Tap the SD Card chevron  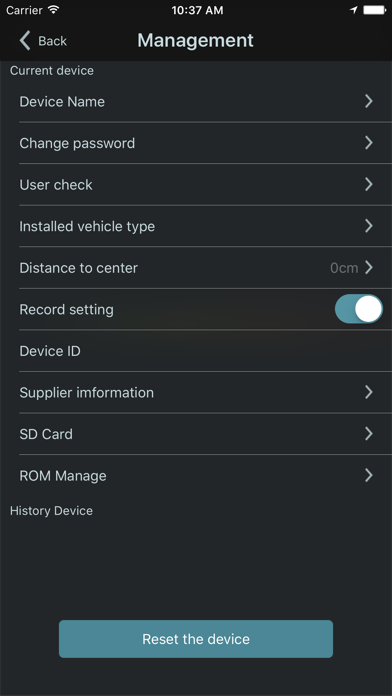[368, 434]
